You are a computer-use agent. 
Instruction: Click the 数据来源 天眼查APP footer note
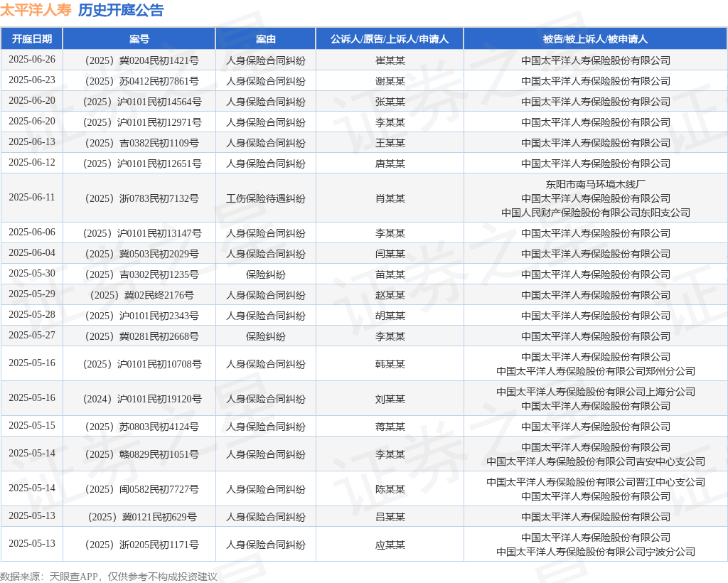pyautogui.click(x=109, y=577)
